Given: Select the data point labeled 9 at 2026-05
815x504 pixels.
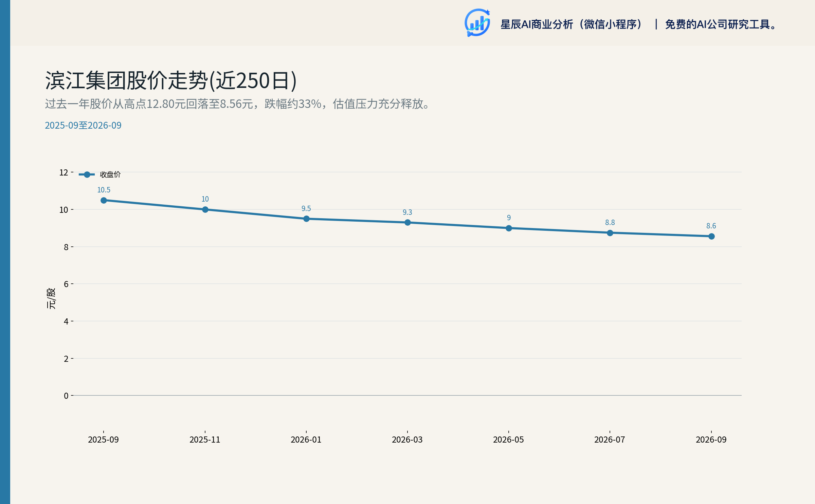Looking at the screenshot, I should click(x=509, y=228).
